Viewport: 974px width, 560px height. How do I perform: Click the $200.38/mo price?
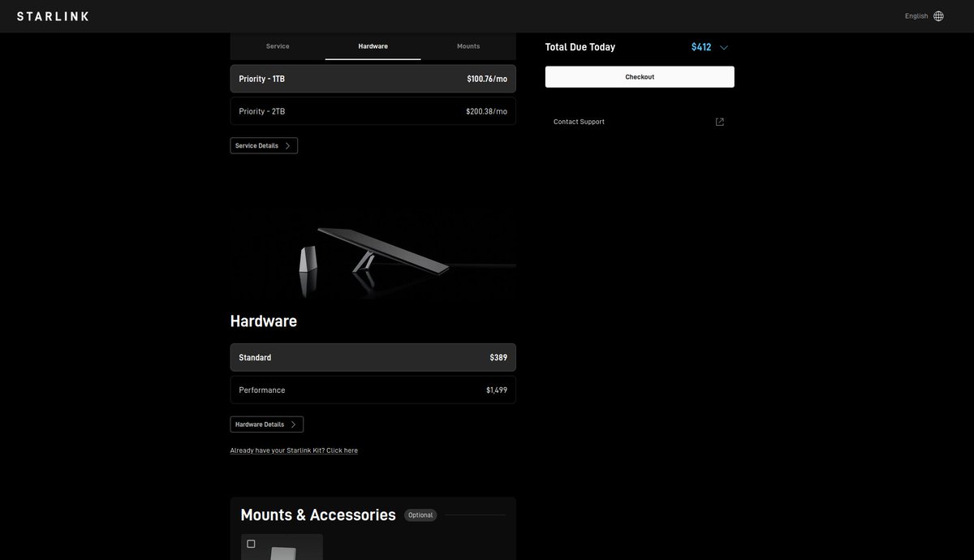(x=487, y=111)
